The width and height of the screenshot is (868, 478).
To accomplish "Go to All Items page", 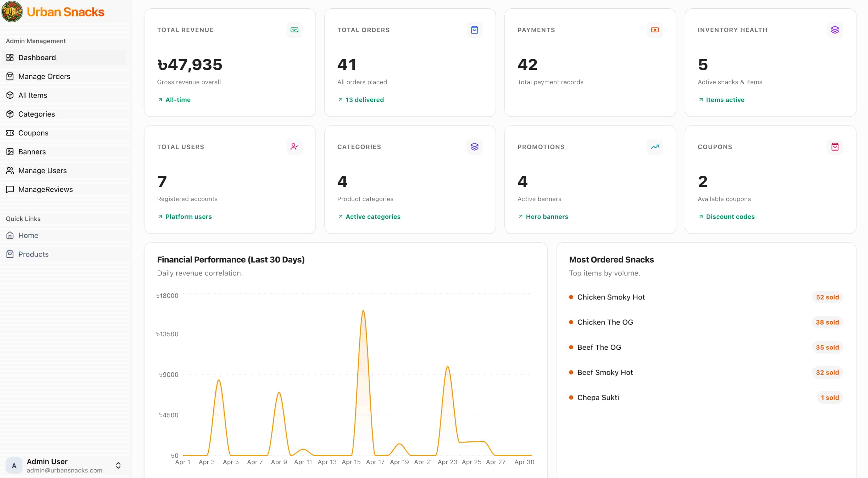I will 64,95.
